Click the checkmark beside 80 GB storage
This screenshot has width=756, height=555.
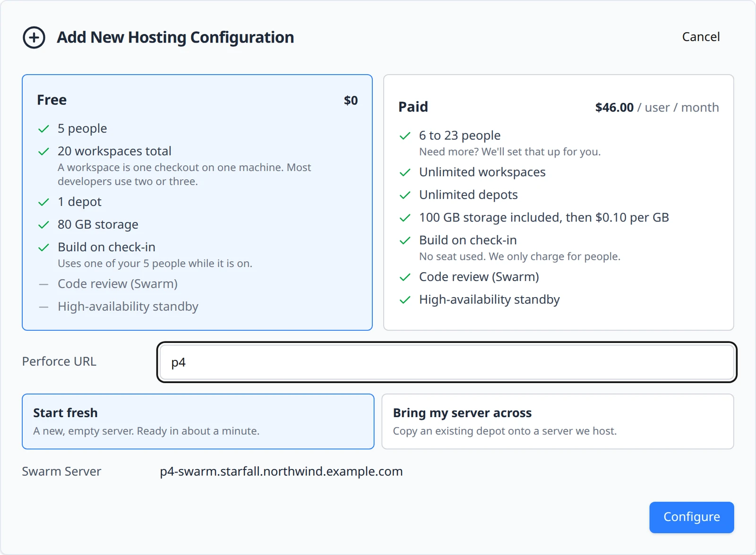point(43,225)
